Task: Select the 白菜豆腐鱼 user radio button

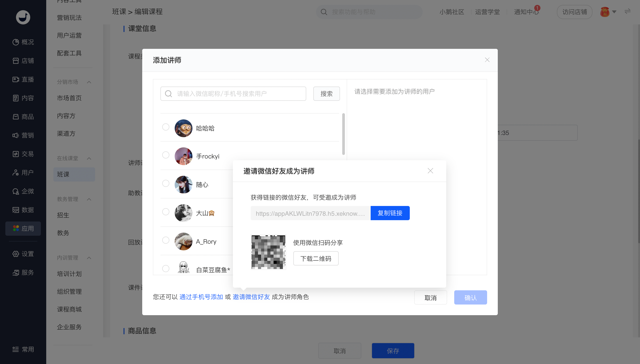Action: tap(166, 269)
